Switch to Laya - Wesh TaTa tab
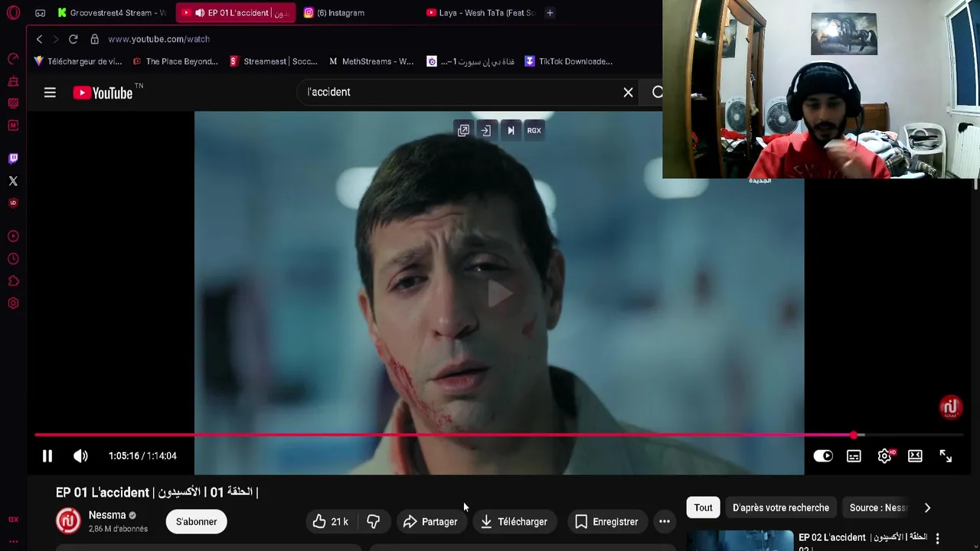This screenshot has height=551, width=980. coord(481,13)
